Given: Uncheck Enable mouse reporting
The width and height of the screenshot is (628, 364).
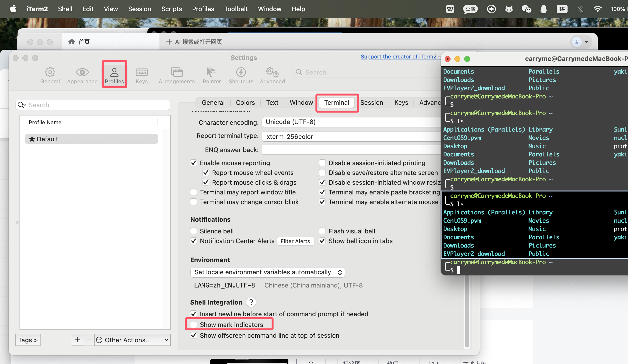Looking at the screenshot, I should click(x=194, y=163).
